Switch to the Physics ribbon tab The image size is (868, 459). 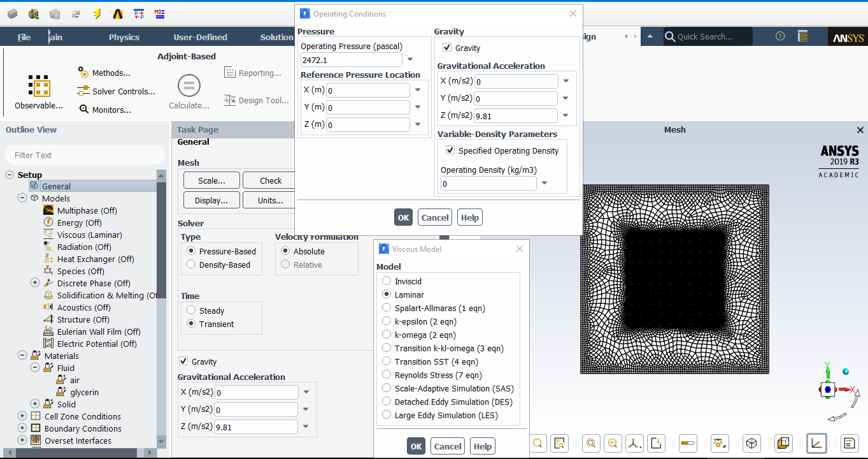click(124, 36)
